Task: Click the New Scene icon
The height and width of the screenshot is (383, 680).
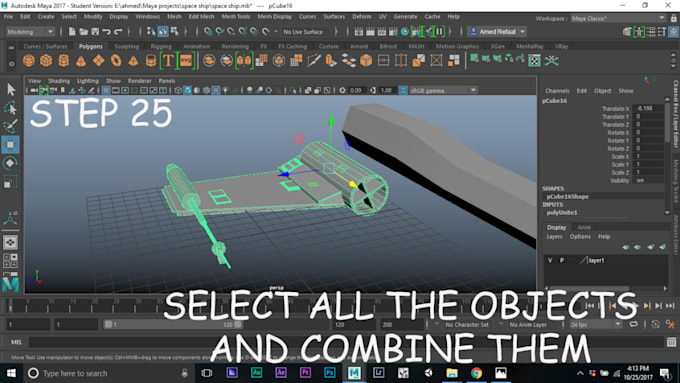Action: click(72, 32)
